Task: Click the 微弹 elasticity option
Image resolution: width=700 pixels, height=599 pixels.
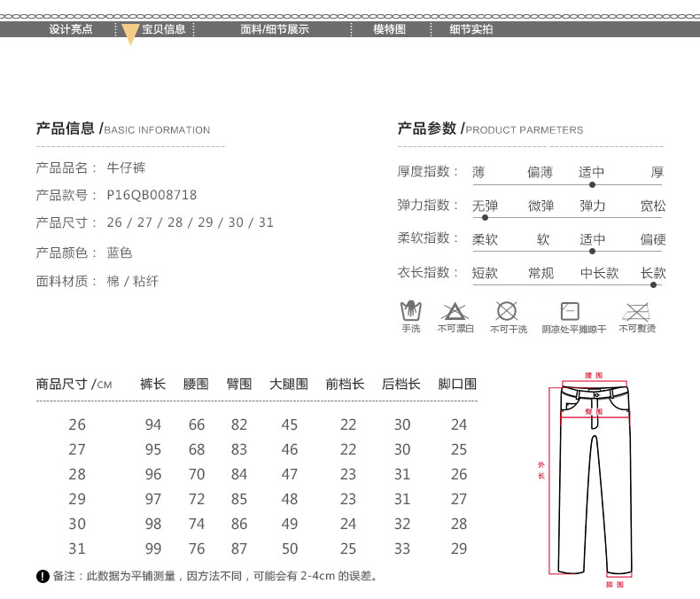Action: pyautogui.click(x=541, y=206)
